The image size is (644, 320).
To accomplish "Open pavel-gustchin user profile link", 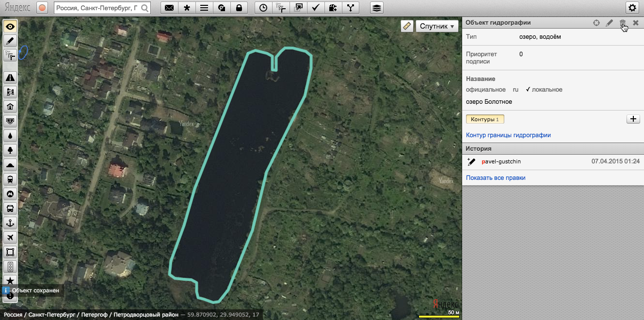I will pyautogui.click(x=501, y=161).
